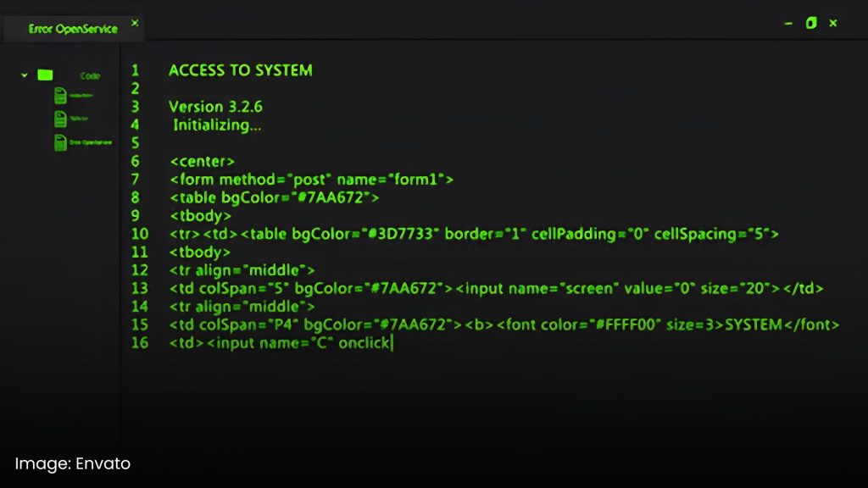868x488 pixels.
Task: Select the Error OpenService file icon in sidebar
Action: [60, 142]
